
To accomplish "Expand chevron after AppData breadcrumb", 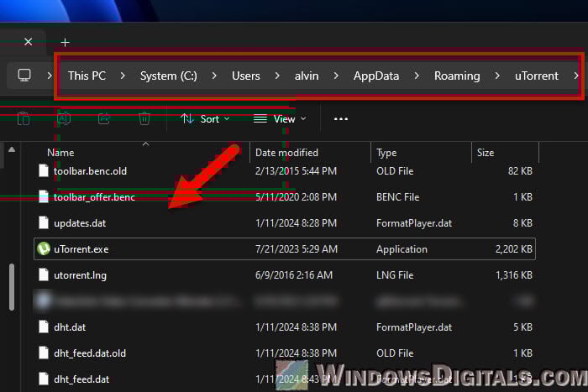I will coord(417,76).
